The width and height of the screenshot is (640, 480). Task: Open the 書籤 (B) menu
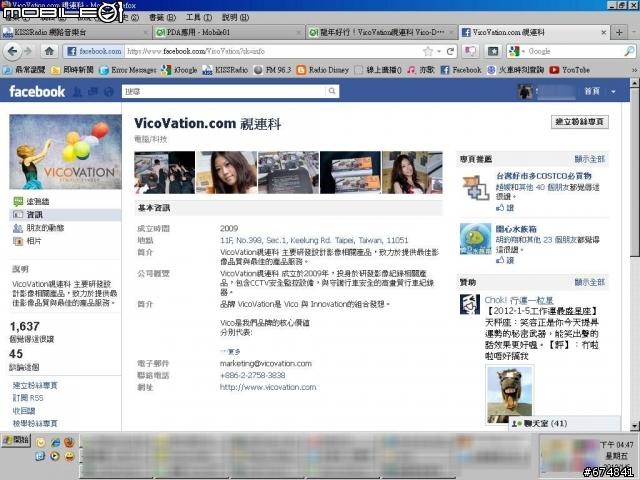[x=162, y=18]
